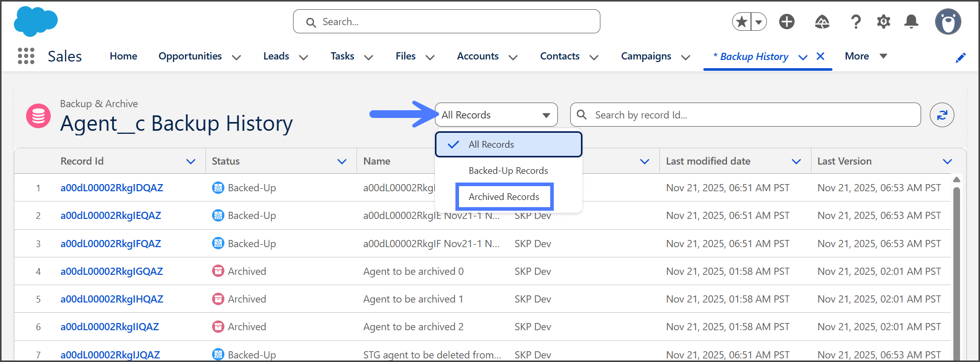Open the Status column header menu chevron
This screenshot has height=362, width=980.
coord(342,162)
